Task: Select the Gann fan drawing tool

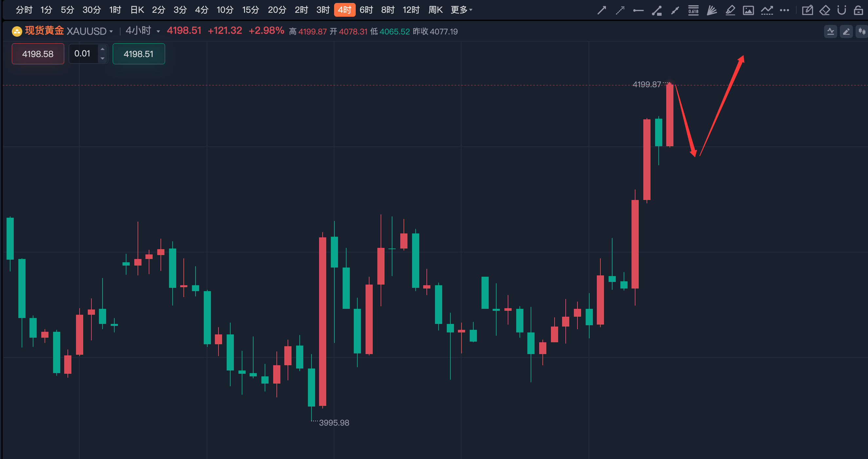Action: [712, 10]
